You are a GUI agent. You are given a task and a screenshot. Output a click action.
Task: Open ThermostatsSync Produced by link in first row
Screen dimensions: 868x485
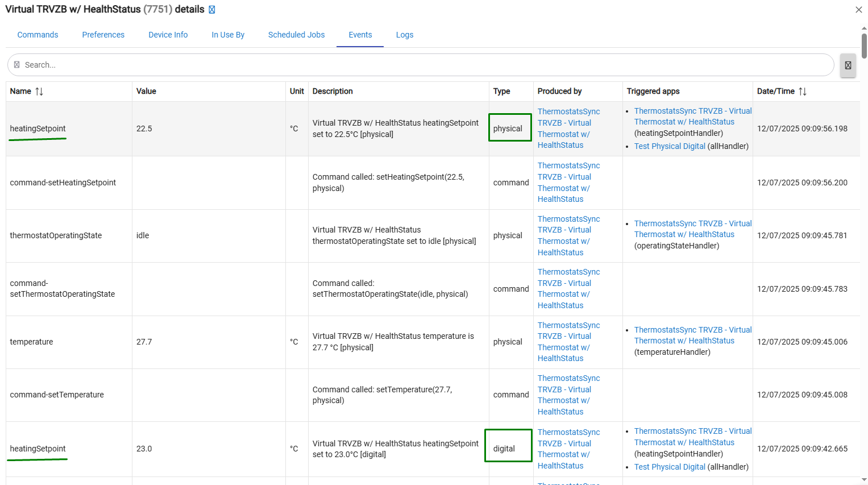(568, 128)
